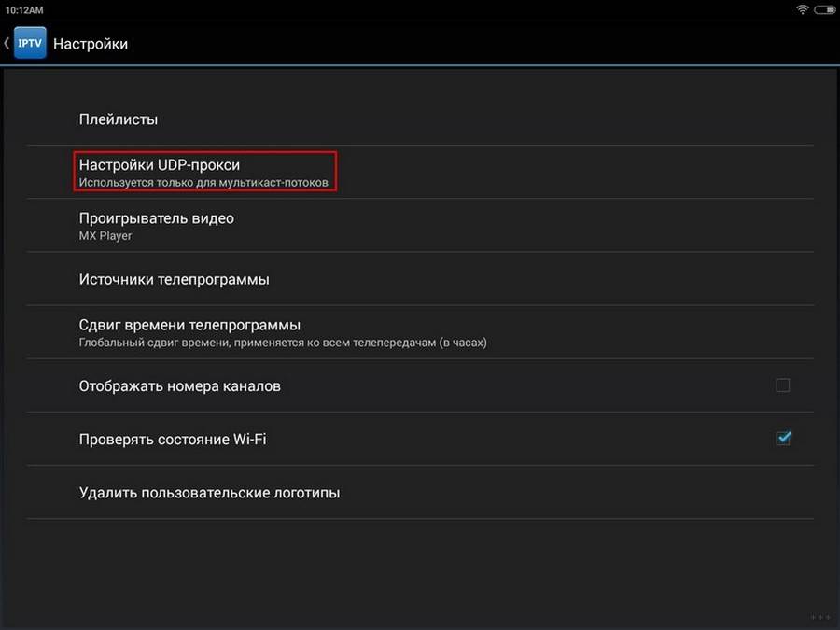Select 'Сдвиг времени телепрограммы' option
Image resolution: width=840 pixels, height=630 pixels.
click(x=189, y=325)
